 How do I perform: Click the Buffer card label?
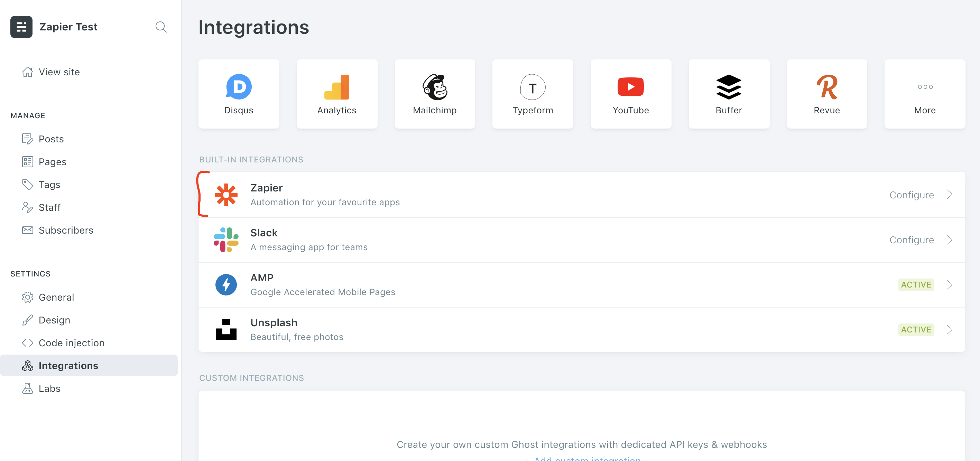[729, 110]
